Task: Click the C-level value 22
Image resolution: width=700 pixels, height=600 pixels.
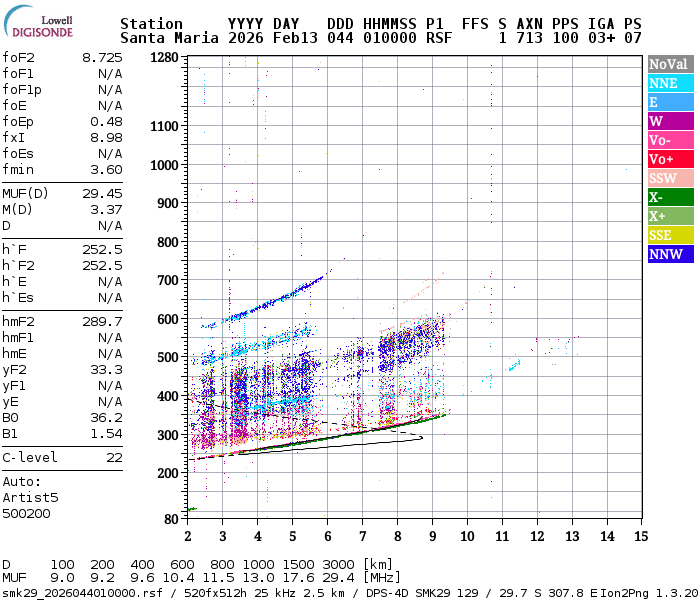Action: pyautogui.click(x=114, y=457)
